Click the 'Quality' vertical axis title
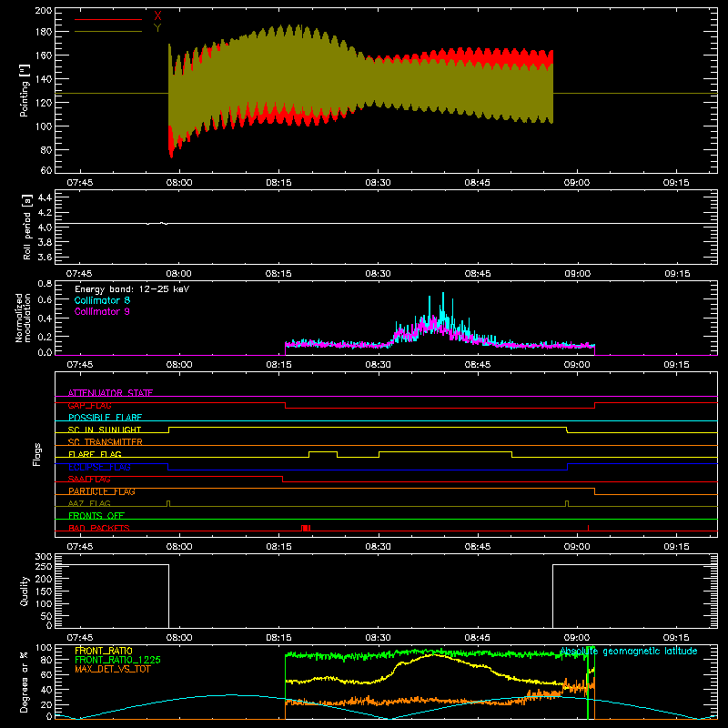 [25, 591]
